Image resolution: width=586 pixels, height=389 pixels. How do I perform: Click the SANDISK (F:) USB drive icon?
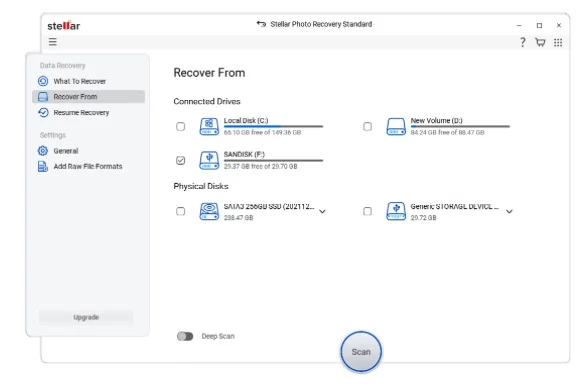point(209,160)
